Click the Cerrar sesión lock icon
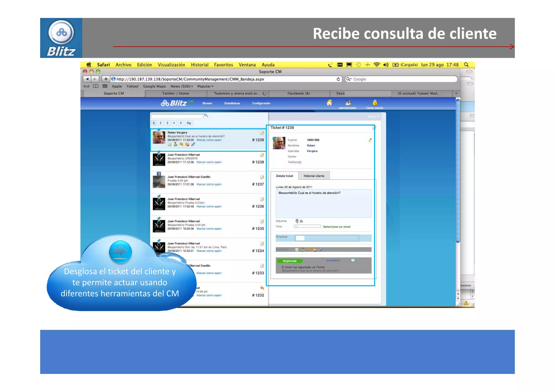 pos(375,103)
